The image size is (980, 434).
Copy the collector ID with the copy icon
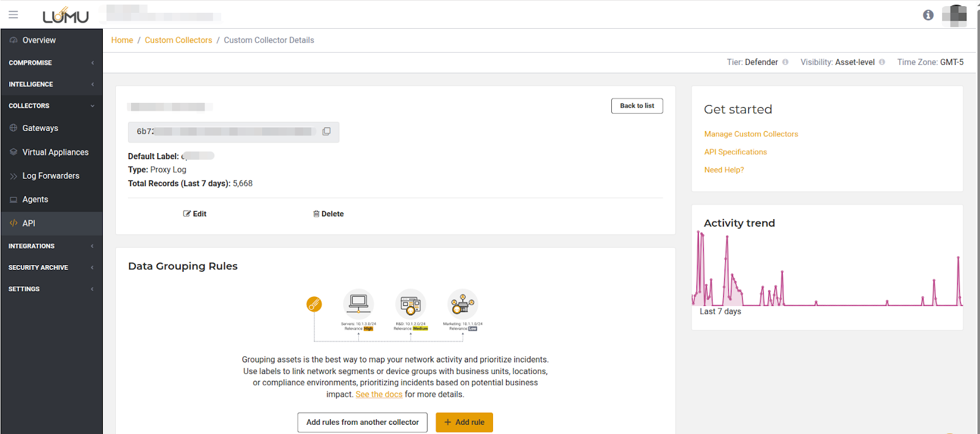point(326,132)
